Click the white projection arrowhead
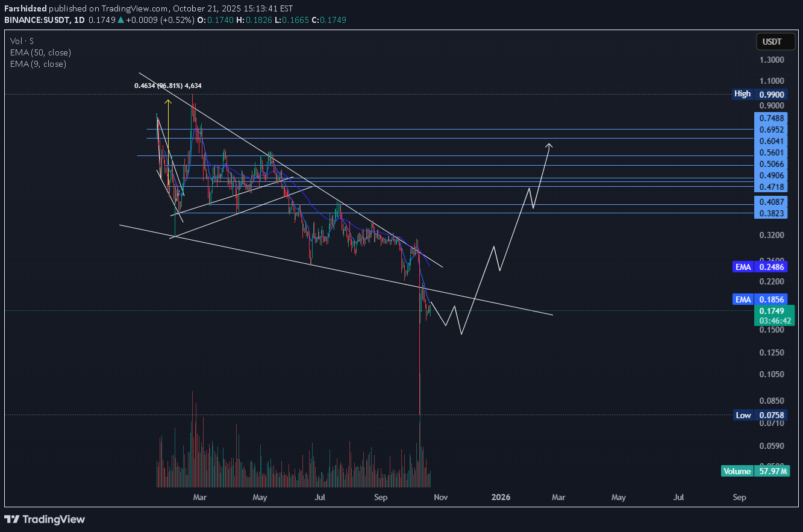The width and height of the screenshot is (803, 532). click(549, 145)
